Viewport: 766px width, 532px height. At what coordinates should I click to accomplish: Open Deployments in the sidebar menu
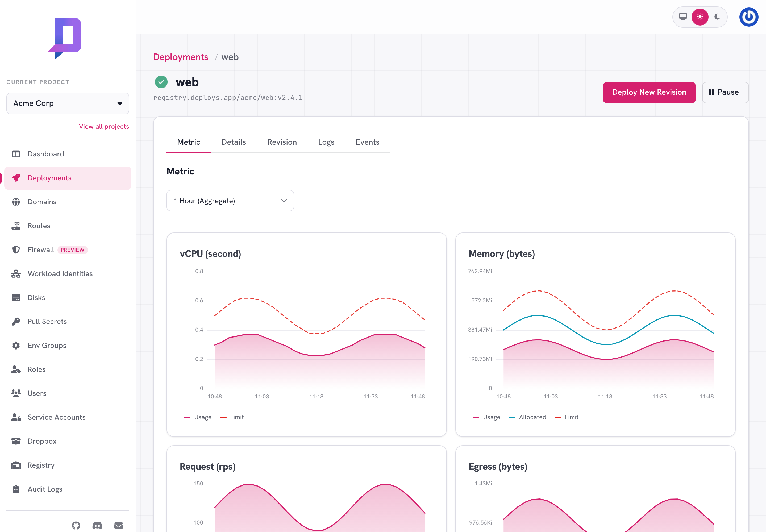tap(68, 178)
